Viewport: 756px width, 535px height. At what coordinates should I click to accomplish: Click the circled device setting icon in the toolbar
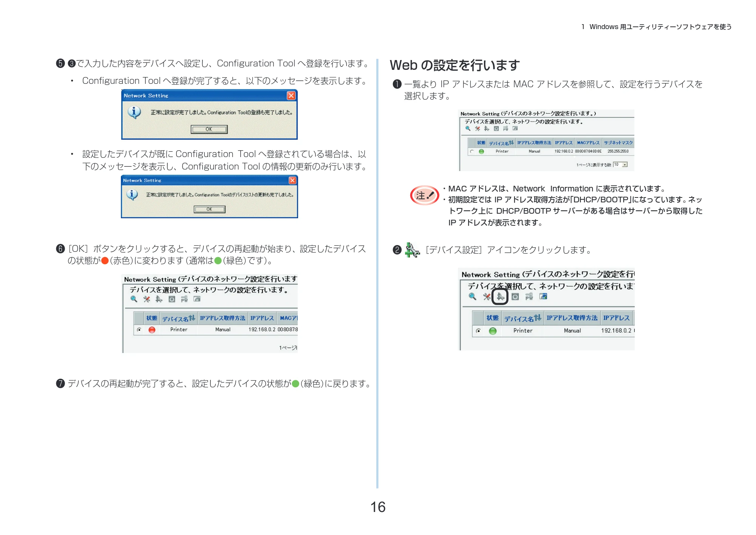(500, 297)
